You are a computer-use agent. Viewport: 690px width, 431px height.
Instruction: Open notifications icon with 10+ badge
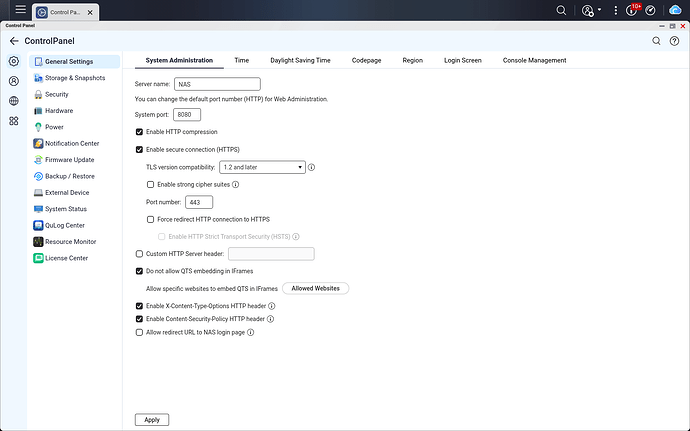coord(632,10)
